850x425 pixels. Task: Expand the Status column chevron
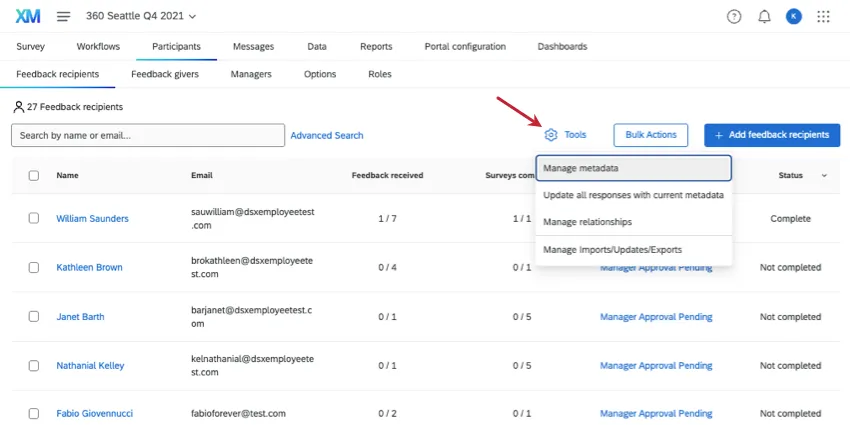[x=825, y=176]
